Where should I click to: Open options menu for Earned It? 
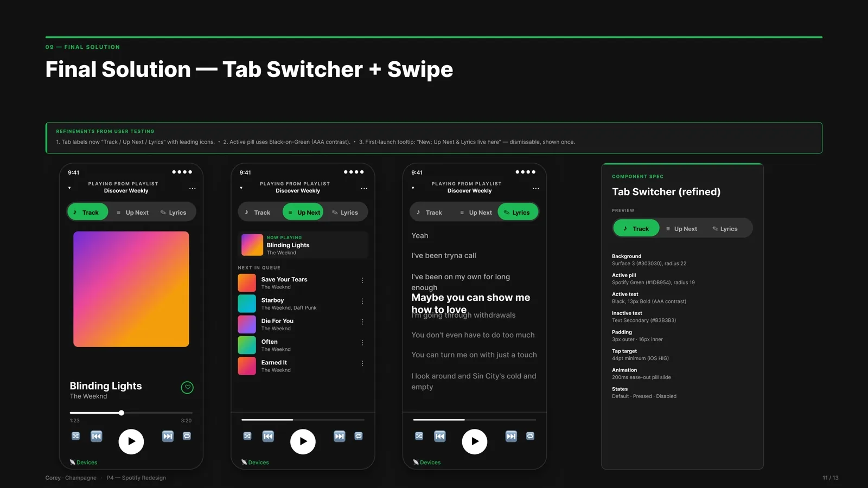pos(362,363)
